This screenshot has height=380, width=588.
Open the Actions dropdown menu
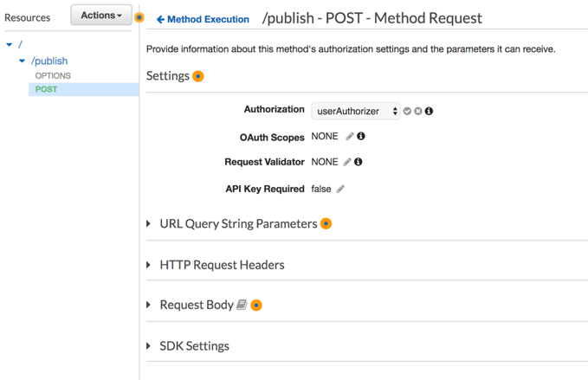tap(101, 16)
